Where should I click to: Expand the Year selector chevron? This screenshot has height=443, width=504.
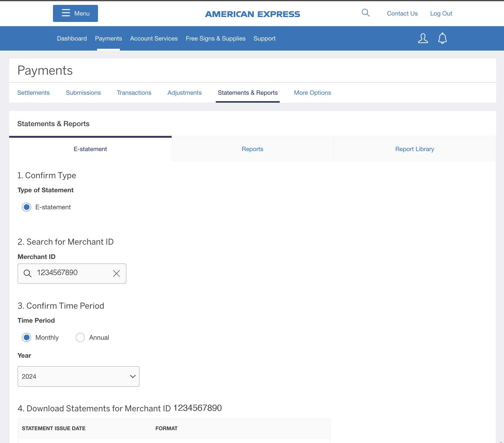[132, 376]
